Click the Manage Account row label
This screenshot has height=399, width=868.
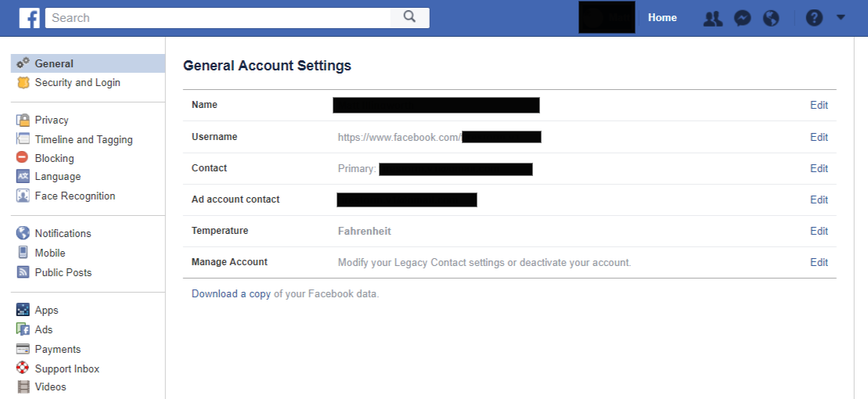pos(229,262)
